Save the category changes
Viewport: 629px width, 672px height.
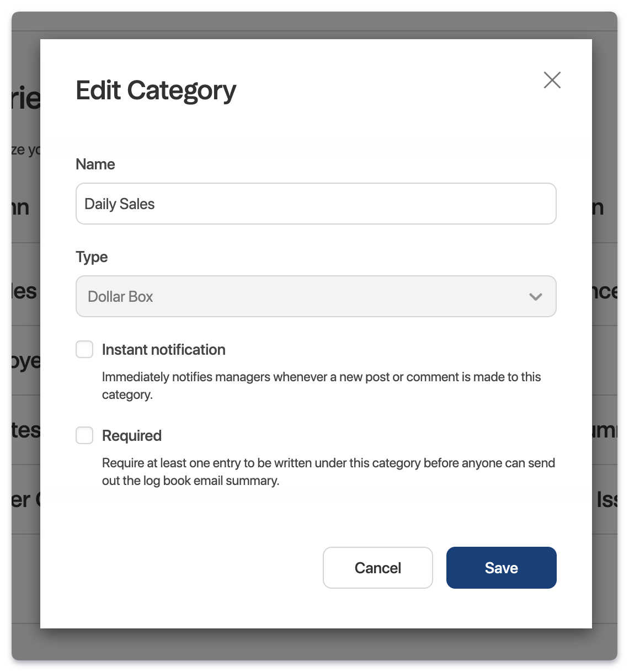[x=501, y=568]
